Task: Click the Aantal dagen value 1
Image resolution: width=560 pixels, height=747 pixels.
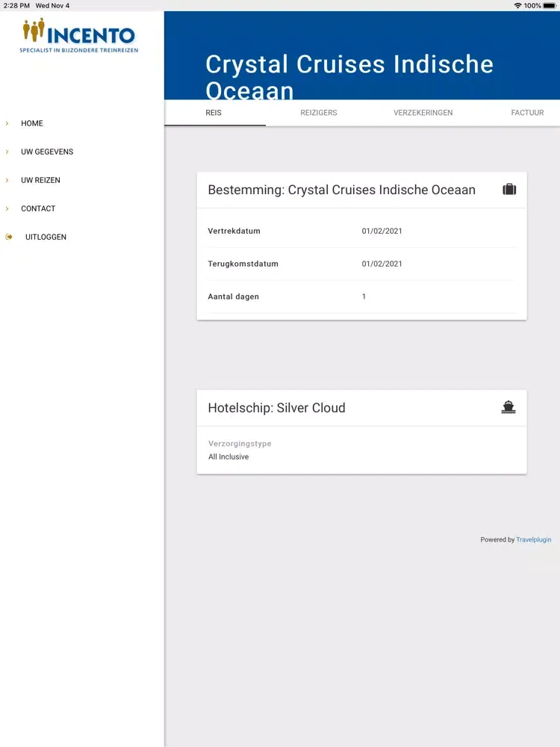Action: click(x=364, y=297)
